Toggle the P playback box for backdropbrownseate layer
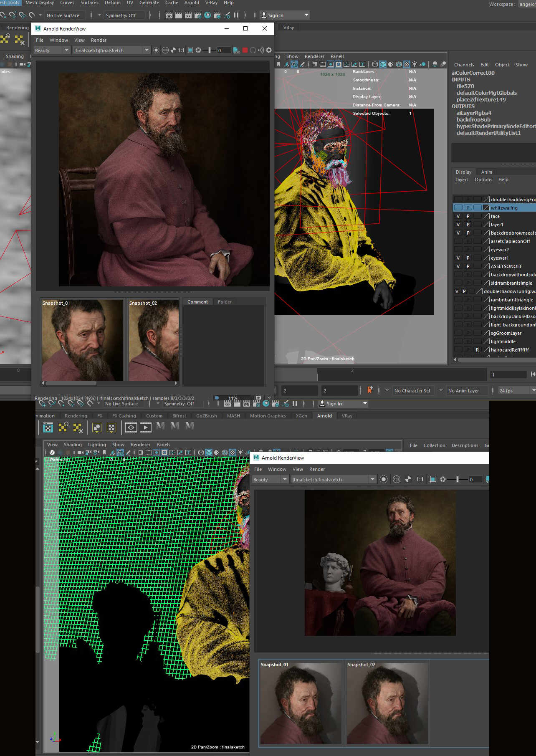This screenshot has height=756, width=536. pos(468,233)
